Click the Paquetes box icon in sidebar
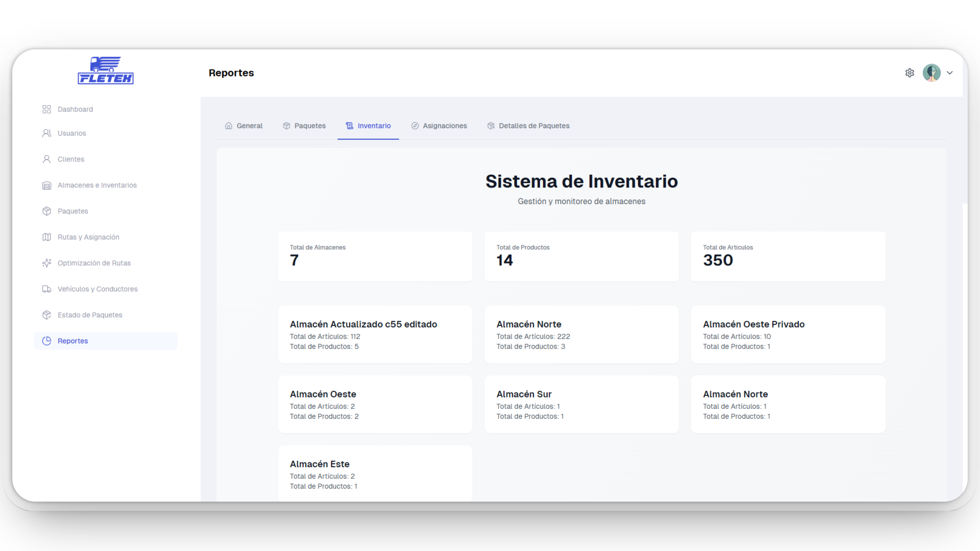Image resolution: width=980 pixels, height=551 pixels. (46, 211)
